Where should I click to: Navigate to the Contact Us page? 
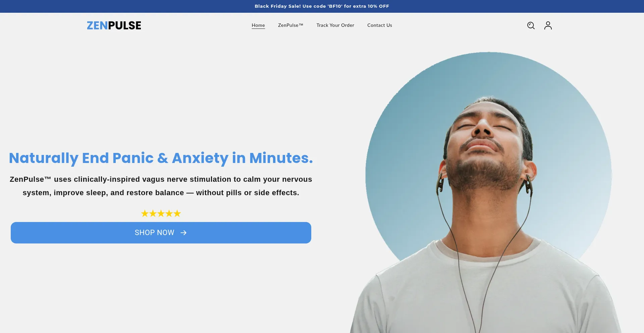379,25
